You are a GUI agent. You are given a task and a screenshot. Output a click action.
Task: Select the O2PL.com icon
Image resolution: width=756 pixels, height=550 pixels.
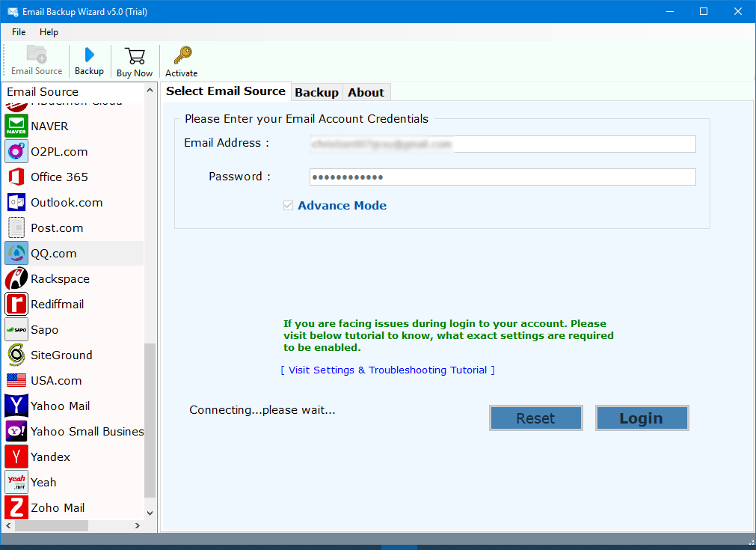coord(16,151)
